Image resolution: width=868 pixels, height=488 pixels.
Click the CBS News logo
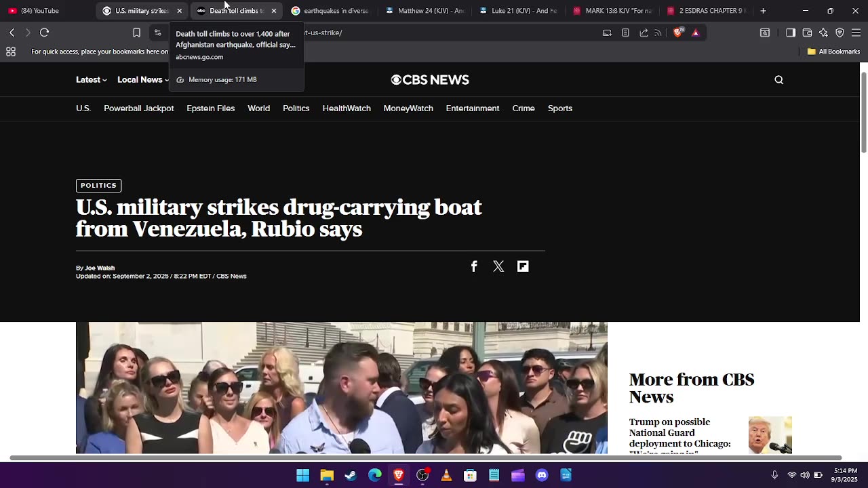[430, 80]
